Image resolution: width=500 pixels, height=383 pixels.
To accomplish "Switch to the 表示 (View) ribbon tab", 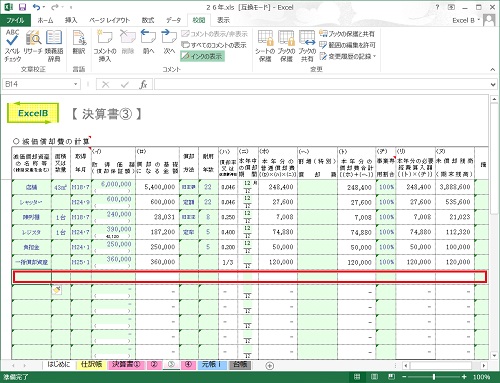I will (x=223, y=20).
